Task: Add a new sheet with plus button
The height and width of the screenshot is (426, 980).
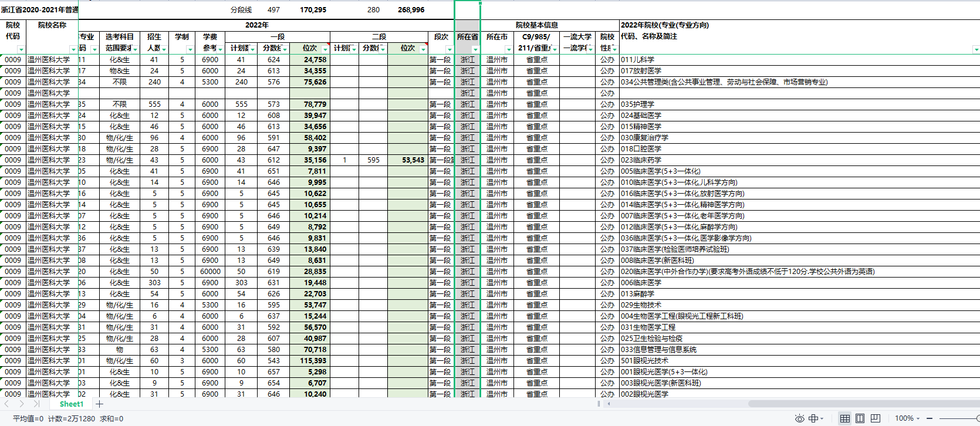Action: tap(99, 404)
